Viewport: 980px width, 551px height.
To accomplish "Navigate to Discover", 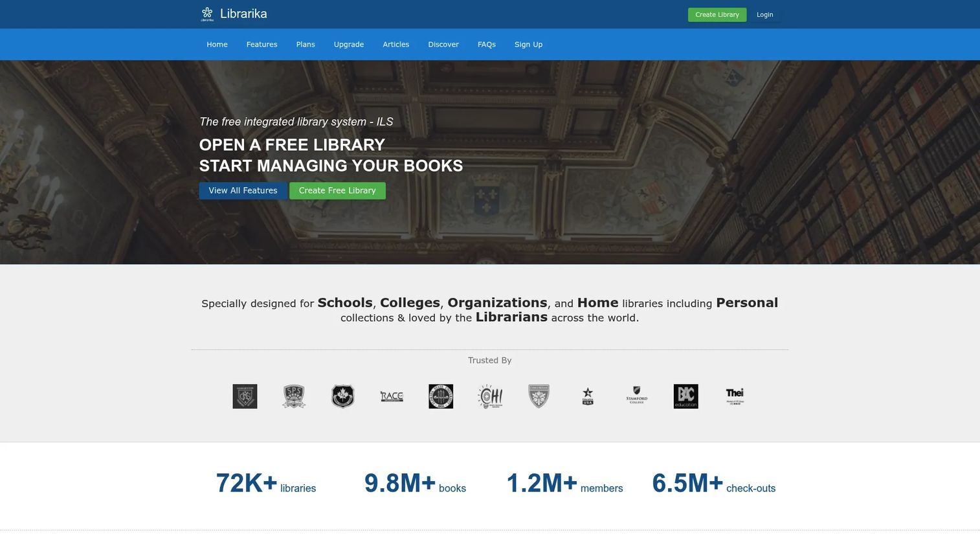I will point(443,45).
